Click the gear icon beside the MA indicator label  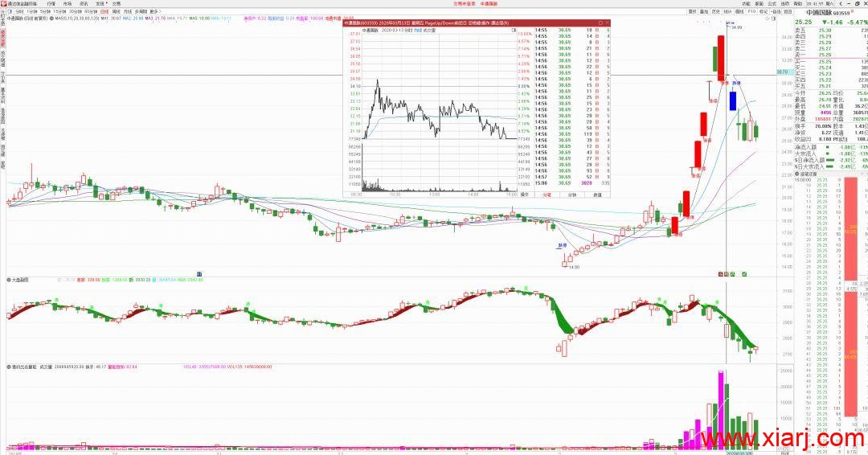point(51,18)
